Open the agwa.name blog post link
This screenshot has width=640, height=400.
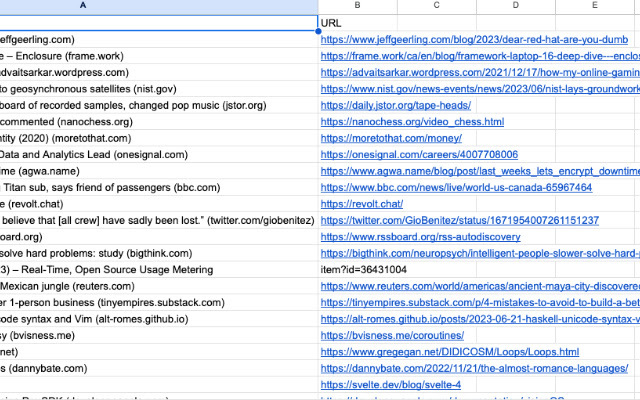[x=480, y=171]
